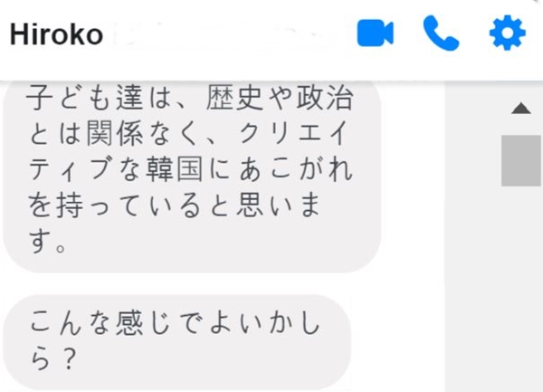Select the message こんな感じでよいかしら？
The image size is (543, 392).
point(177,342)
